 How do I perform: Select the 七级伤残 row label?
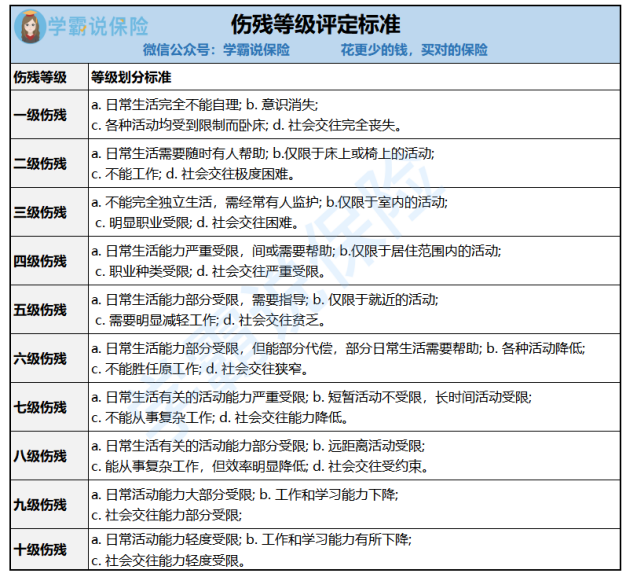click(40, 407)
